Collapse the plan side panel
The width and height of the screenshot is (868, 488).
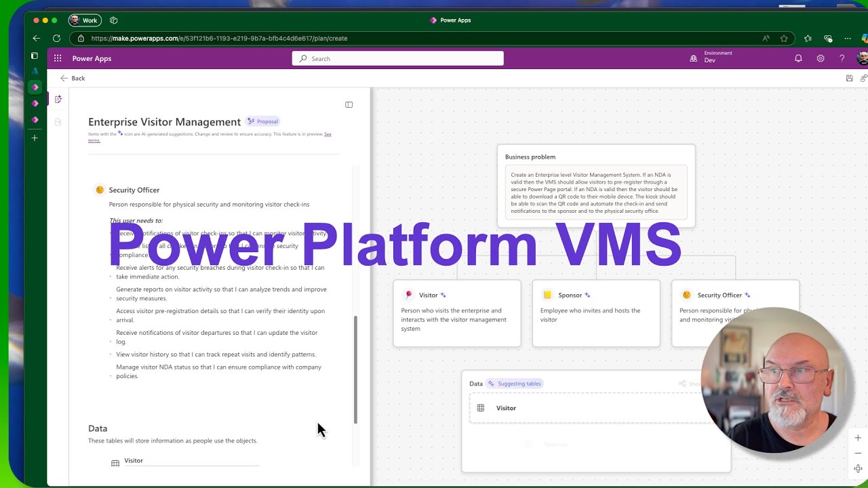349,104
